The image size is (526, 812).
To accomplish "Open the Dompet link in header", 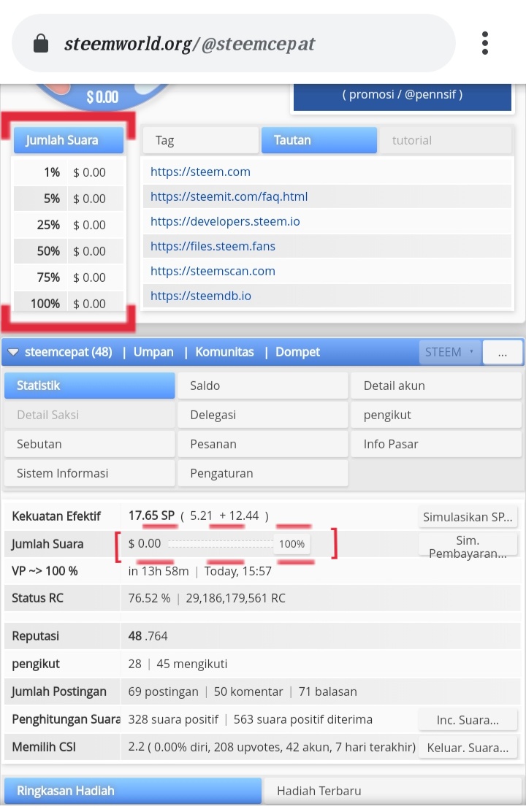I will pyautogui.click(x=297, y=352).
